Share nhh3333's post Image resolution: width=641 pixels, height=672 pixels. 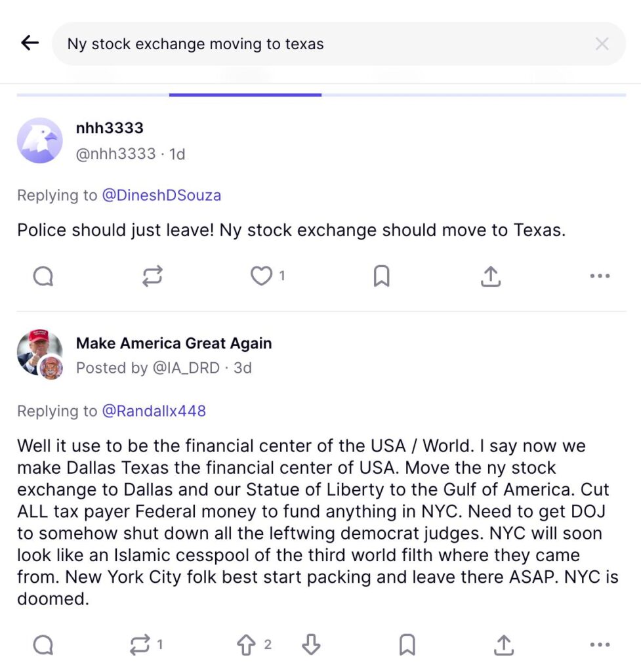coord(490,277)
